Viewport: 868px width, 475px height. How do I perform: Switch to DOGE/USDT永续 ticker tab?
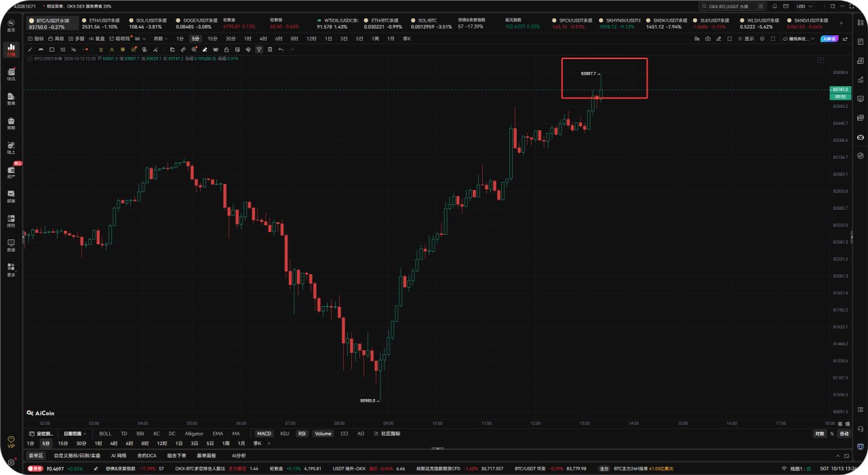coord(197,23)
